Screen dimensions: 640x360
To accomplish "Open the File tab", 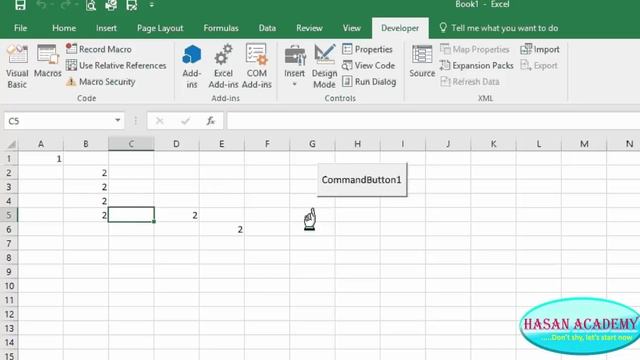I will click(20, 28).
